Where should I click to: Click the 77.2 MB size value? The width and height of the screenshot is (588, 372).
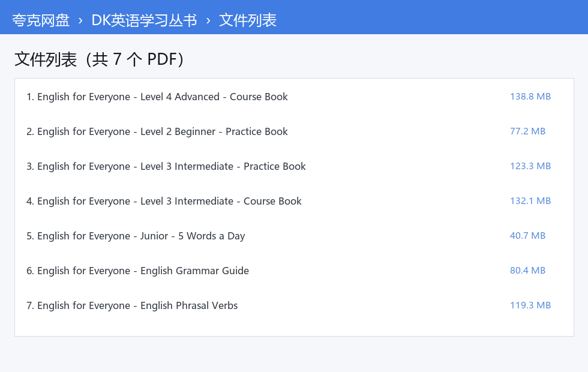(527, 131)
